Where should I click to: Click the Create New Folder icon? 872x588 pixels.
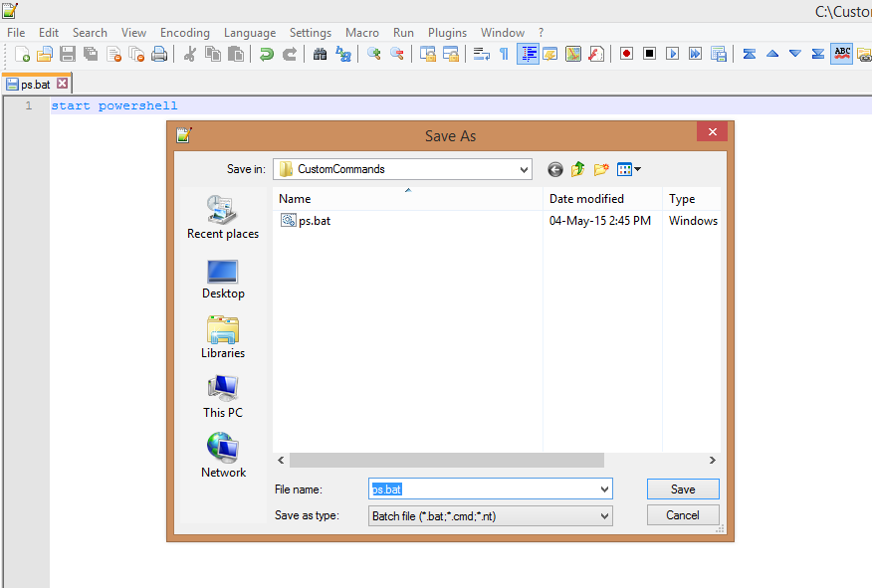(x=601, y=169)
